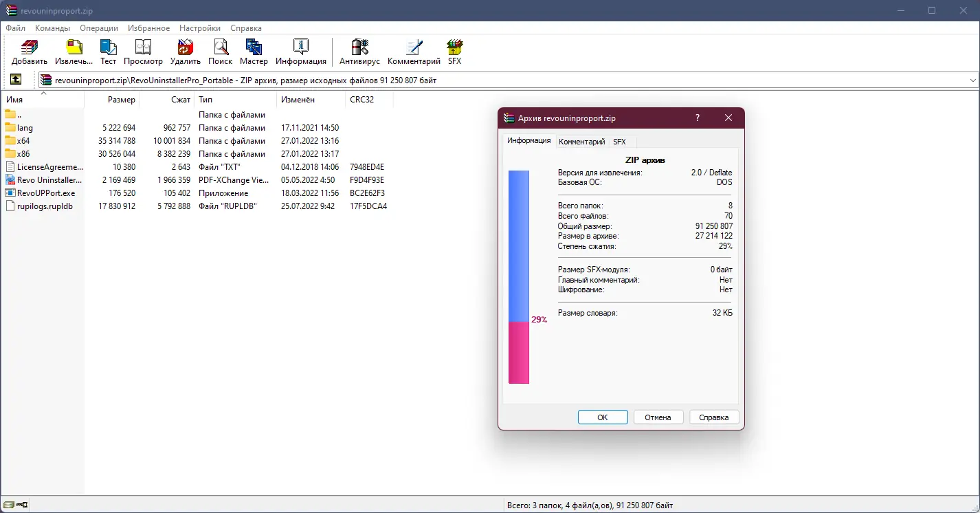
Task: Select the Извлечь (Extract) icon
Action: click(74, 52)
